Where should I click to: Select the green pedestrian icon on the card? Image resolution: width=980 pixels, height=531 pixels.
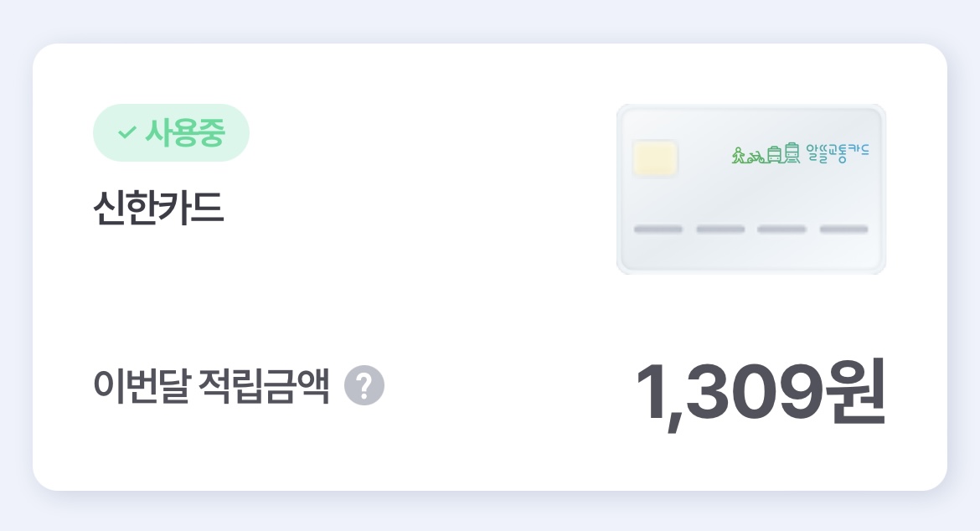739,154
